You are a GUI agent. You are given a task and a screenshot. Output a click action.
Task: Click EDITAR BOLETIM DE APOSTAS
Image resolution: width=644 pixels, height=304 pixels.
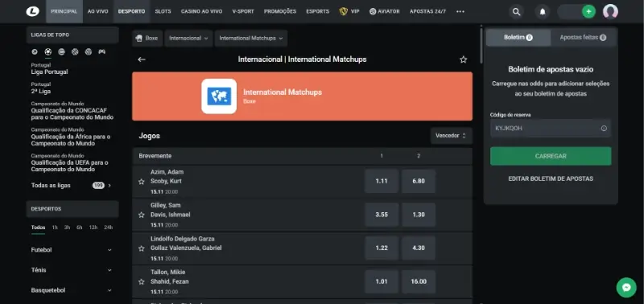click(551, 179)
